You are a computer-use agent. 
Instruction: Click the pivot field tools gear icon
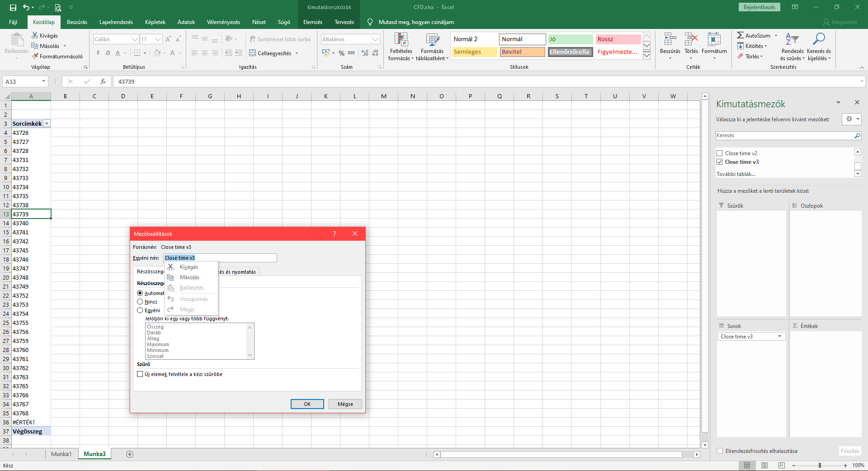849,119
